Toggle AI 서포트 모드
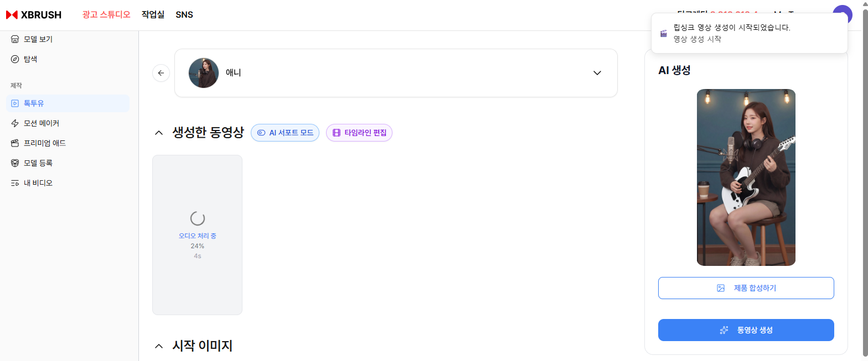 coord(285,133)
